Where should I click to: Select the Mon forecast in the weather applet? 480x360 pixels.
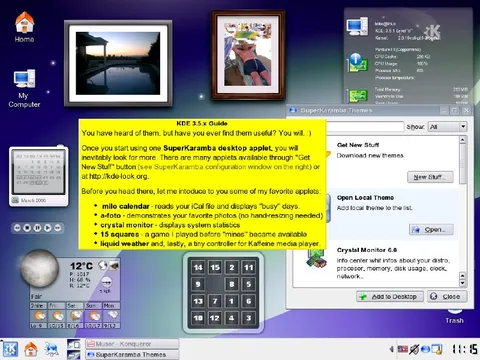click(x=112, y=315)
